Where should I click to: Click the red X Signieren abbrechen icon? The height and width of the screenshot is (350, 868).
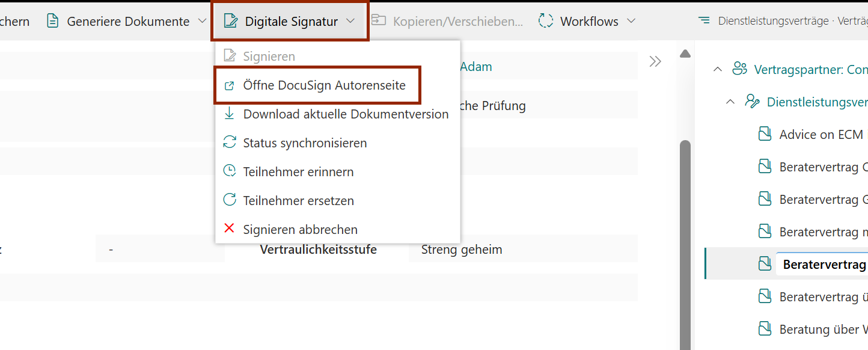[x=230, y=229]
